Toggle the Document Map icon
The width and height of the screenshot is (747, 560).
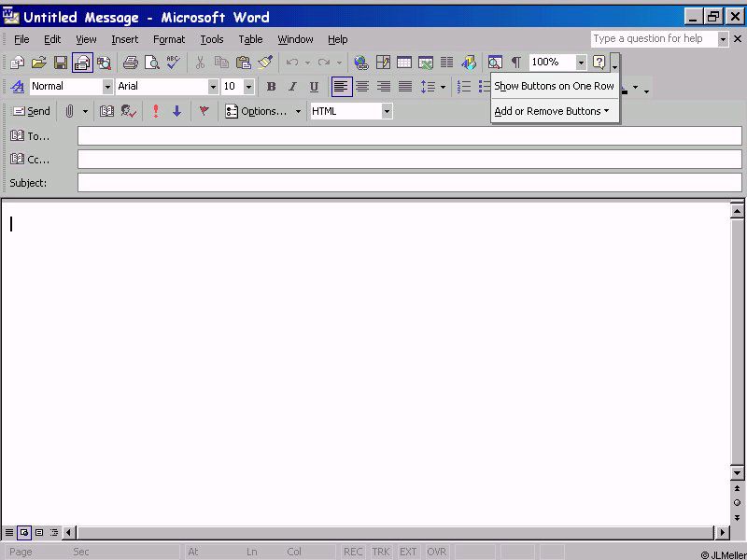495,63
